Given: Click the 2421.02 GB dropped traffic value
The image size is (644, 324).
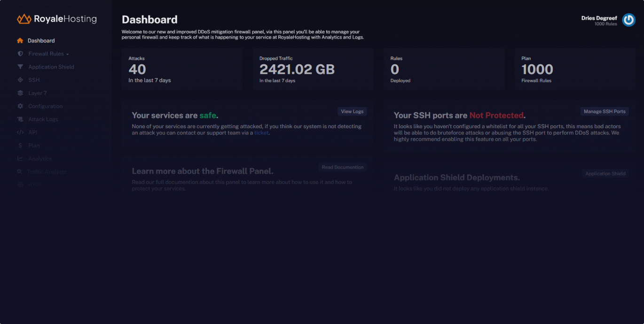Looking at the screenshot, I should click(297, 69).
